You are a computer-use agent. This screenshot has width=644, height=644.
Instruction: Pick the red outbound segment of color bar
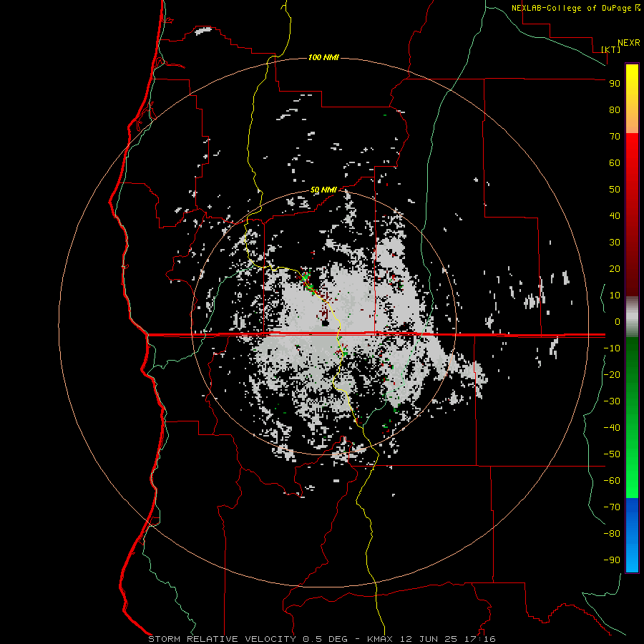(x=632, y=215)
